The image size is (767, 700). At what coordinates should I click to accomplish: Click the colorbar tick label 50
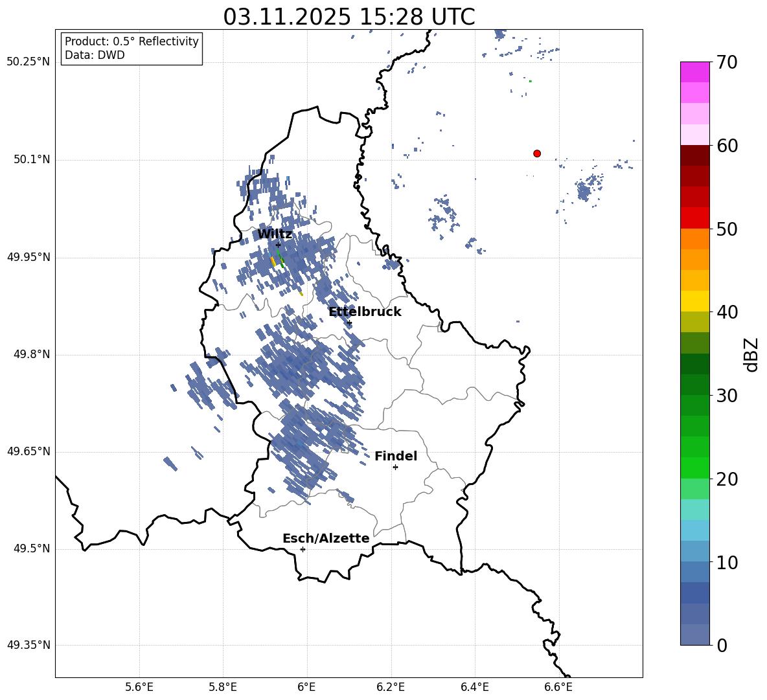pos(727,229)
